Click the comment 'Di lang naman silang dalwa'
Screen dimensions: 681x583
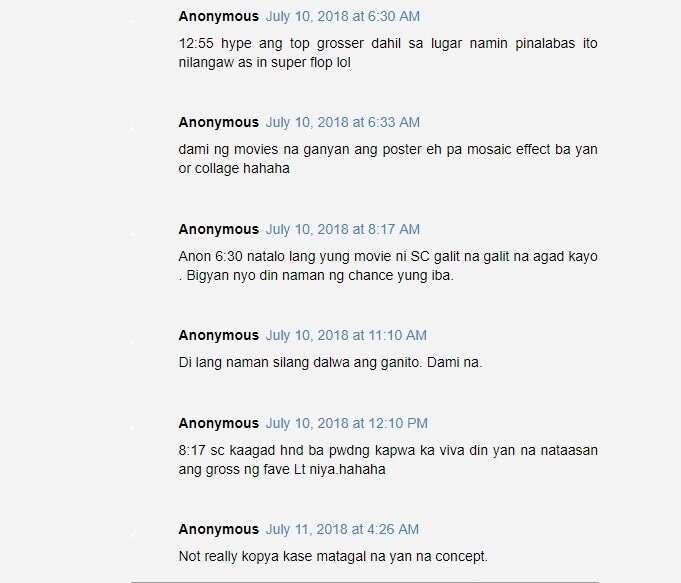[331, 362]
